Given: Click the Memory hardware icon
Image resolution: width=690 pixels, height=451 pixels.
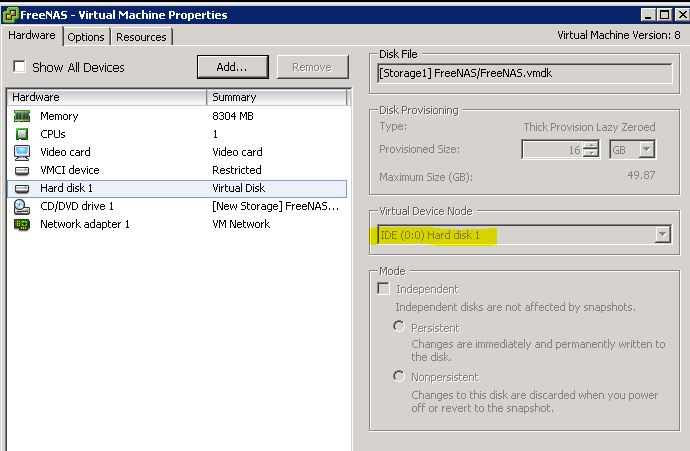Looking at the screenshot, I should pos(22,116).
